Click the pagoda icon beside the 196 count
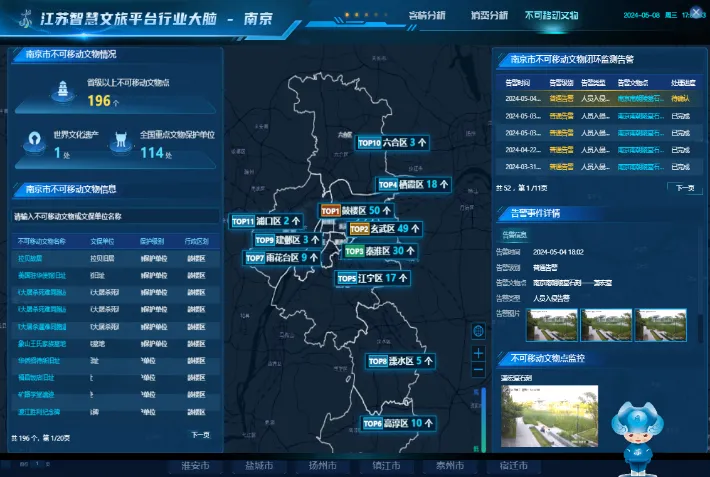710x477 pixels. tap(62, 90)
